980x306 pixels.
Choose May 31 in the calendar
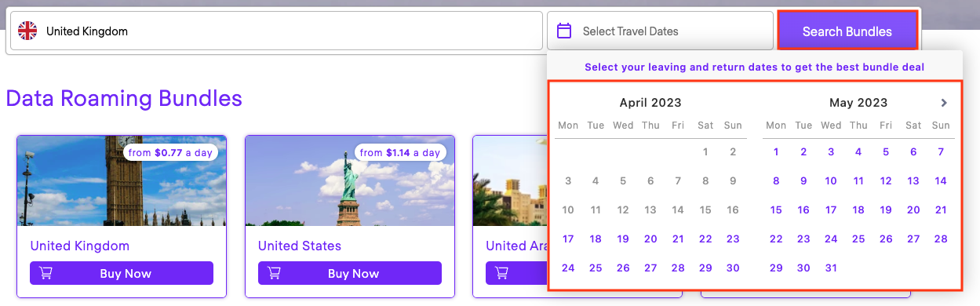tap(831, 268)
